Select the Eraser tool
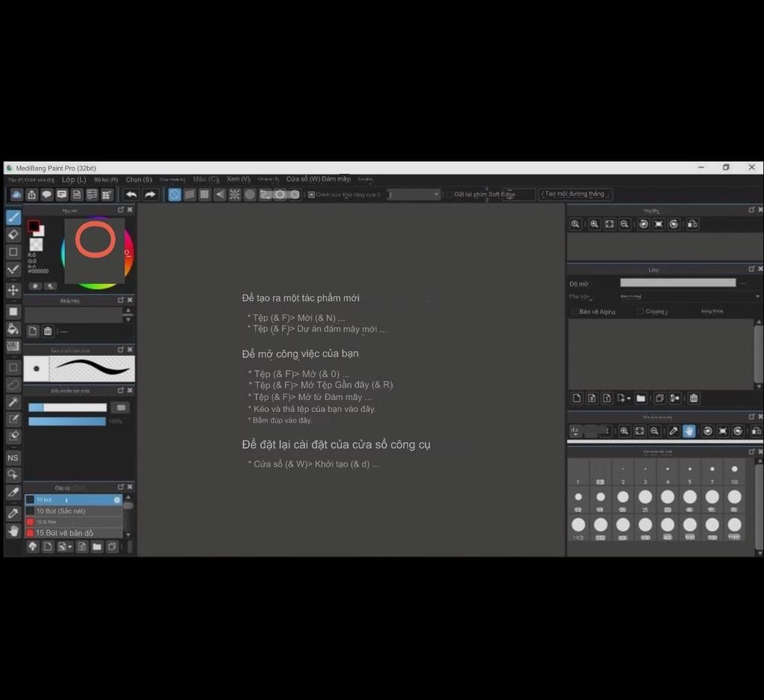 click(13, 234)
